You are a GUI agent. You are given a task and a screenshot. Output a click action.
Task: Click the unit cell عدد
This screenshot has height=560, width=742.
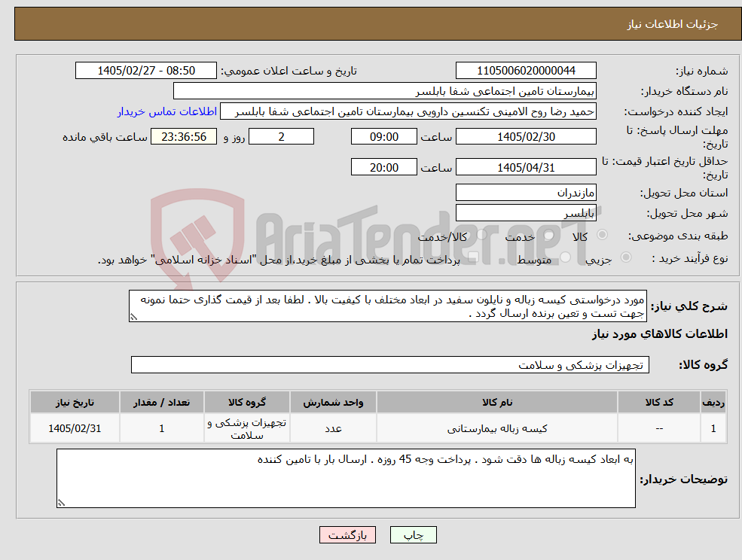coord(333,428)
